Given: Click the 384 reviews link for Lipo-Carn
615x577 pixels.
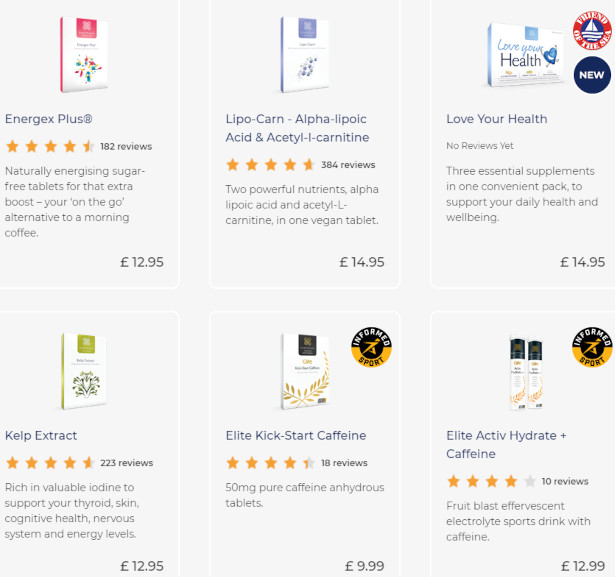Looking at the screenshot, I should pos(348,165).
